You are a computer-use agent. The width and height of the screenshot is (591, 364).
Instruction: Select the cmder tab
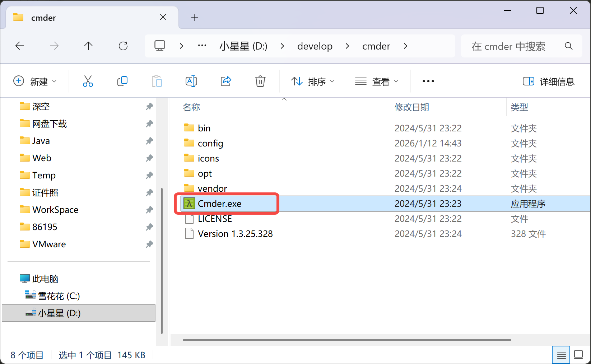43,17
